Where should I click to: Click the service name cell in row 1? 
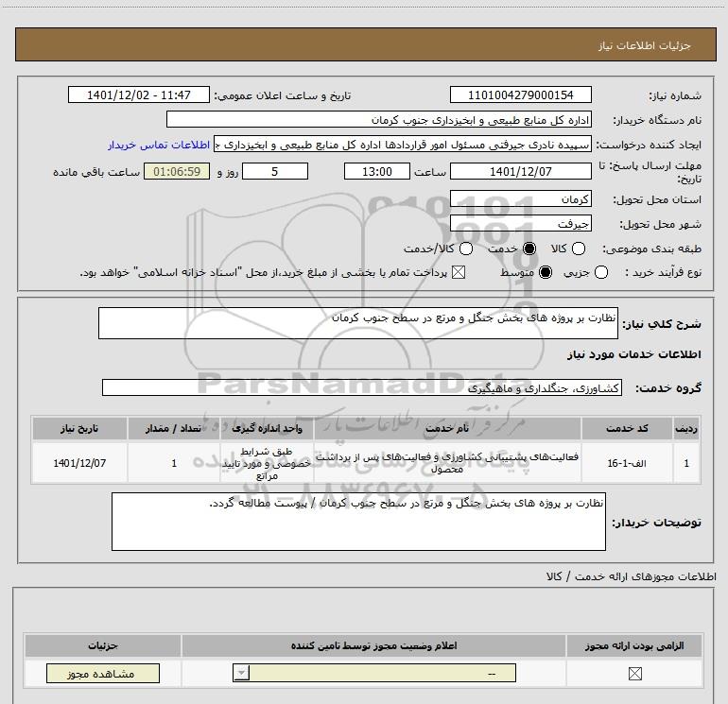pyautogui.click(x=447, y=463)
